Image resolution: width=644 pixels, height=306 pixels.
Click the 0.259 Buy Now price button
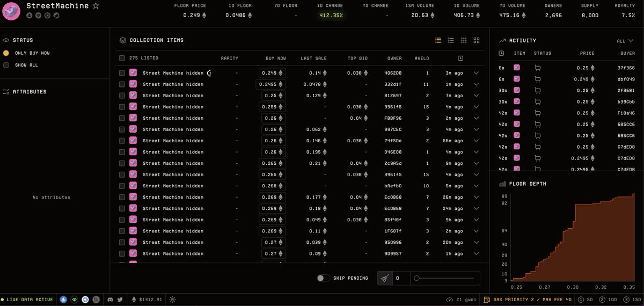coord(272,107)
